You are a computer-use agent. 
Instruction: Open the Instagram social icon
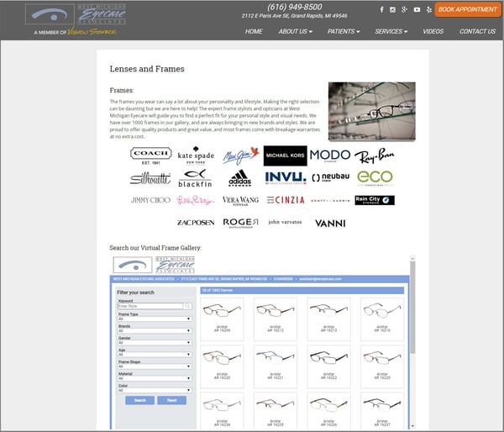point(392,9)
